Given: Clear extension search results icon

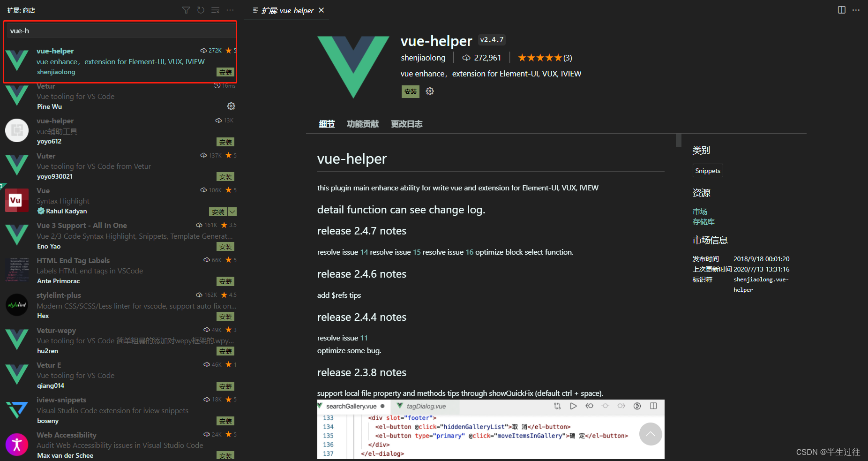Looking at the screenshot, I should tap(215, 10).
